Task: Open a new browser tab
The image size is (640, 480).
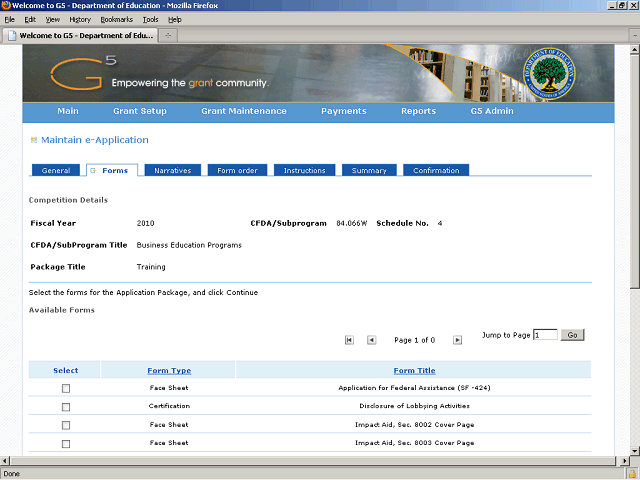Action: point(168,36)
